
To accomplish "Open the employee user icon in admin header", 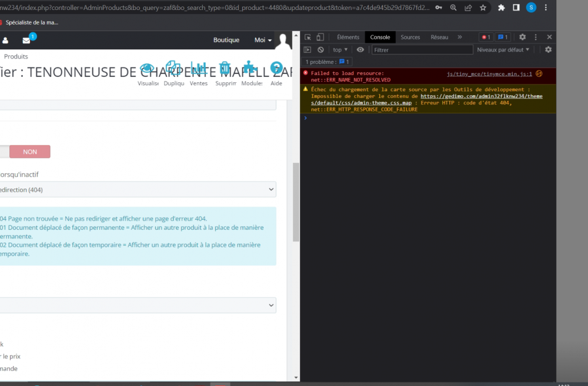I will (x=5, y=41).
